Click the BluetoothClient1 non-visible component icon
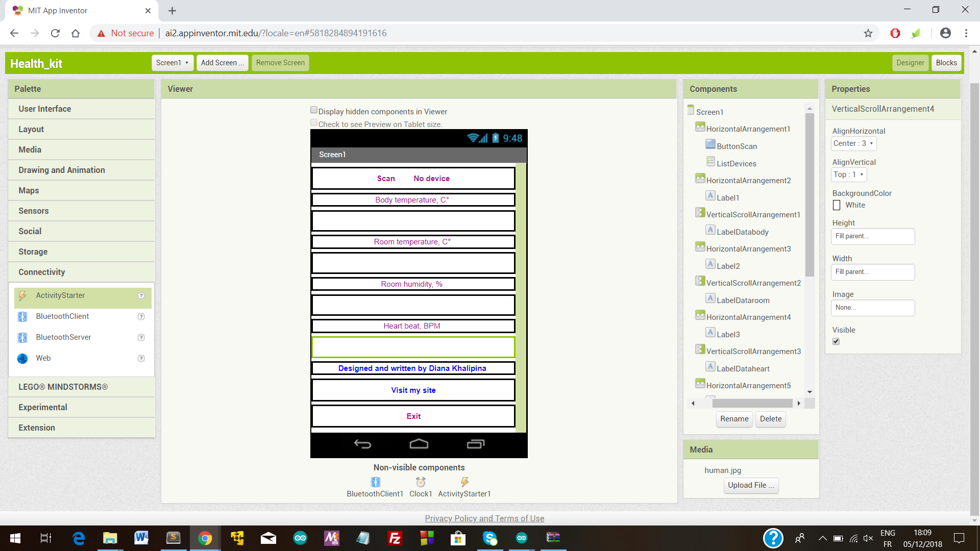The image size is (980, 551). point(376,482)
